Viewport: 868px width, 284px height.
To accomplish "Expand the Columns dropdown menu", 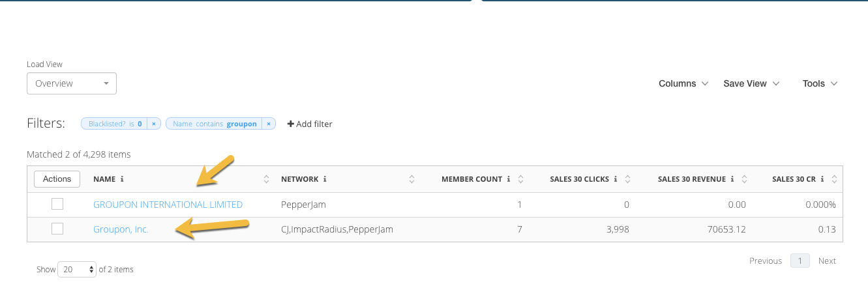I will (683, 83).
